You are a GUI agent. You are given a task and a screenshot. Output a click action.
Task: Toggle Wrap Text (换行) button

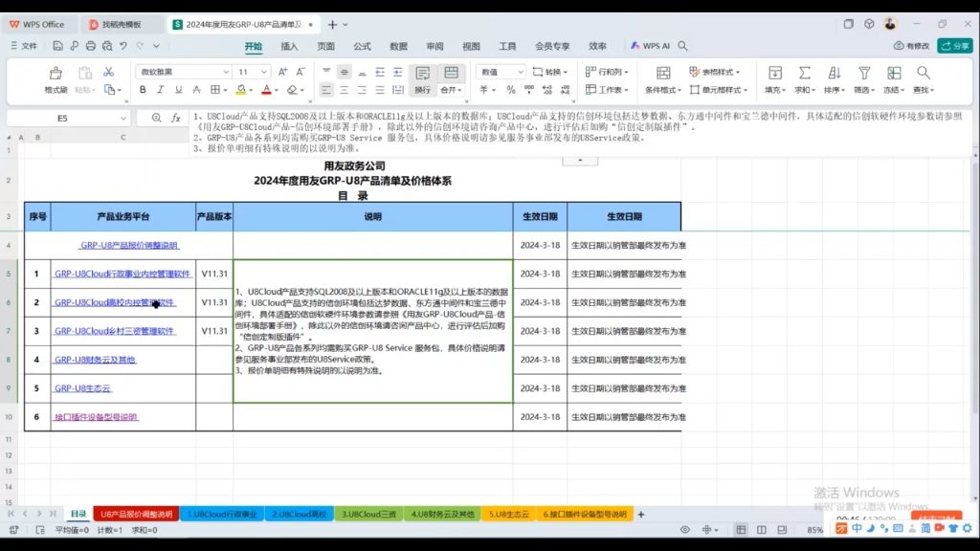(x=422, y=79)
